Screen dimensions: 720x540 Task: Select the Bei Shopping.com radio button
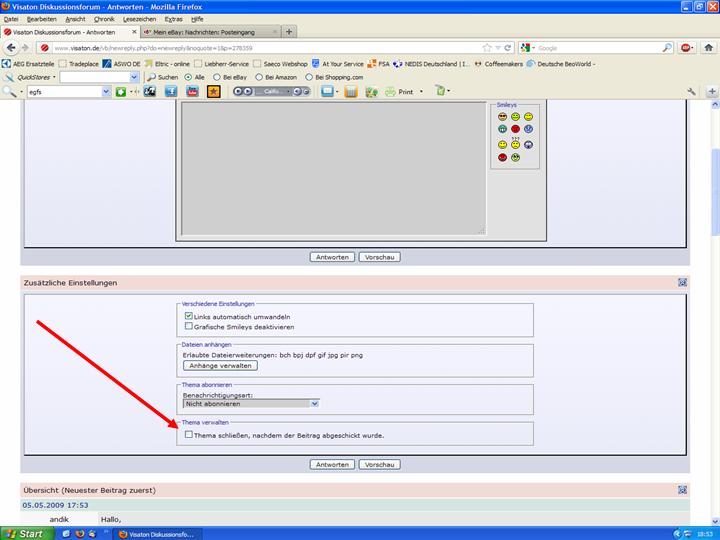pos(309,77)
